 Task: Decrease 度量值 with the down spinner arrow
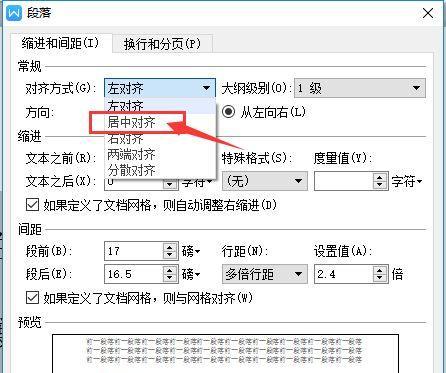pyautogui.click(x=380, y=185)
